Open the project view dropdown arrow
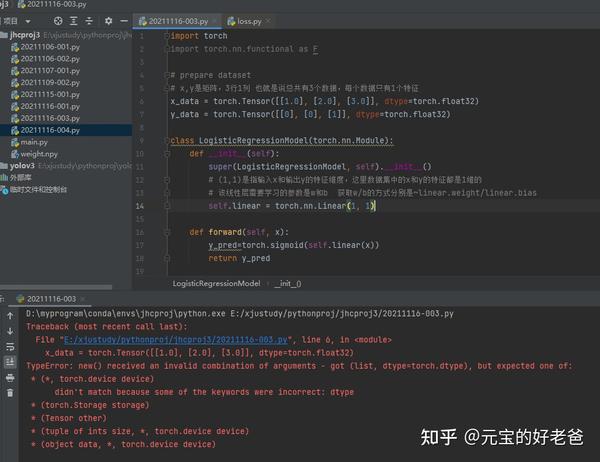Image resolution: width=600 pixels, height=462 pixels. [x=28, y=21]
